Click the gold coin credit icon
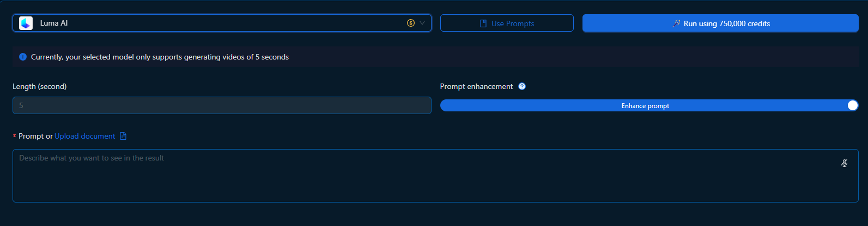Image resolution: width=868 pixels, height=226 pixels. (x=411, y=23)
